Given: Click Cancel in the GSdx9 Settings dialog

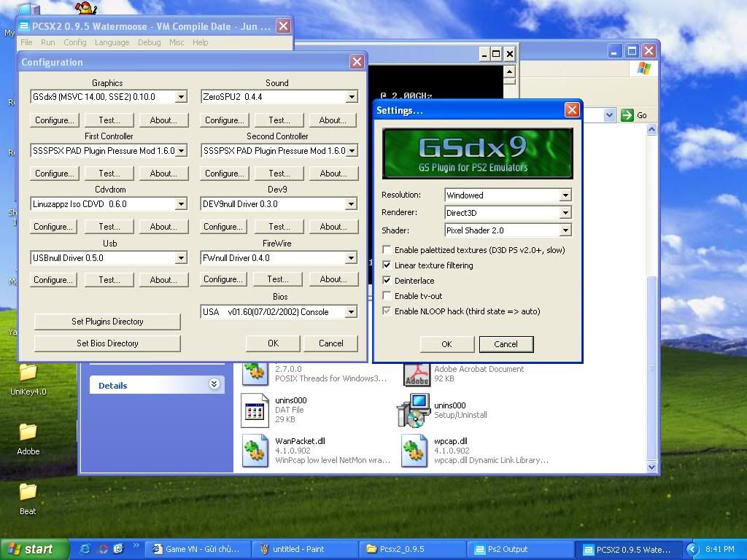Looking at the screenshot, I should (506, 344).
